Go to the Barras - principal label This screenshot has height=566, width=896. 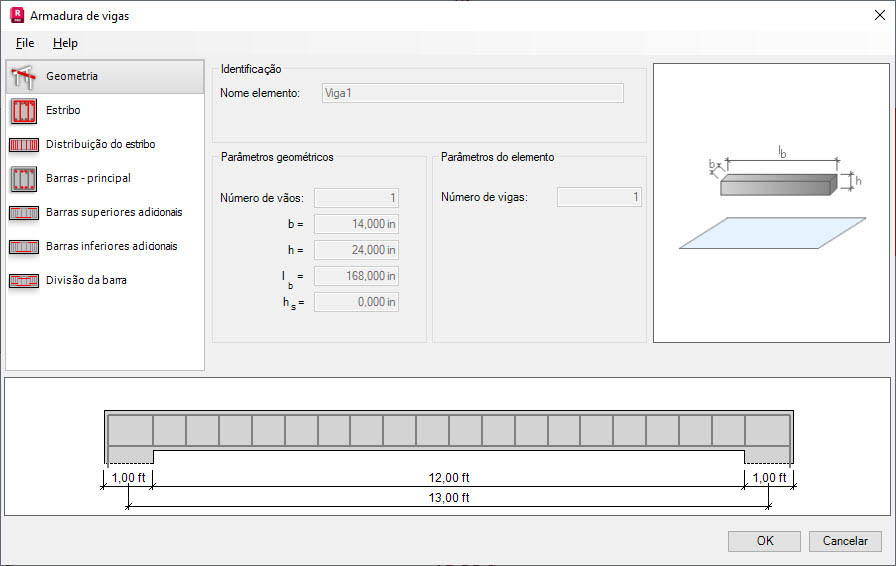click(x=88, y=178)
